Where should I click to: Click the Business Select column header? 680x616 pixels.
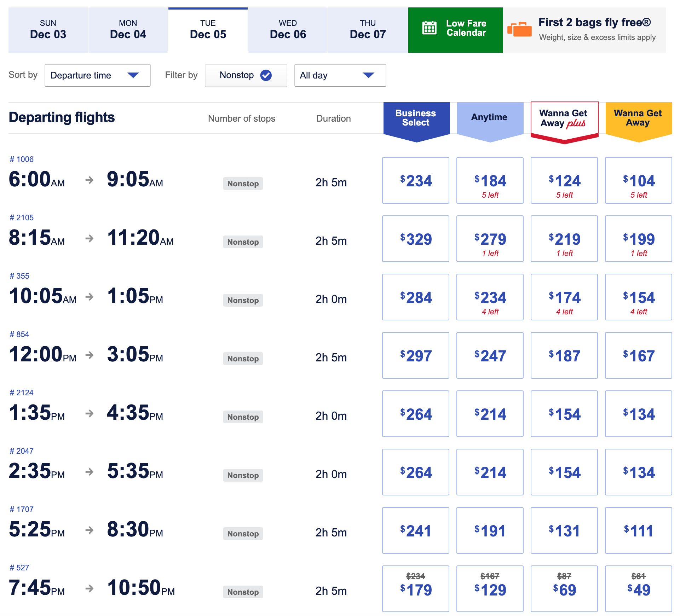coord(416,118)
